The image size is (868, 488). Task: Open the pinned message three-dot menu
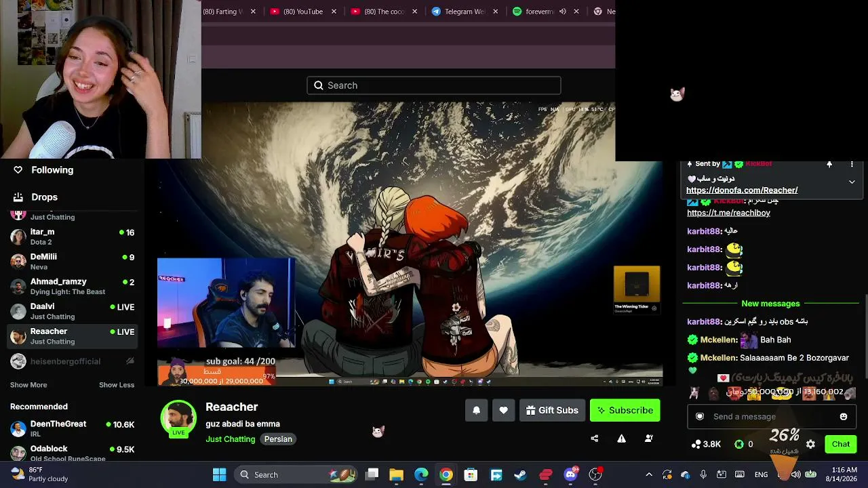852,164
